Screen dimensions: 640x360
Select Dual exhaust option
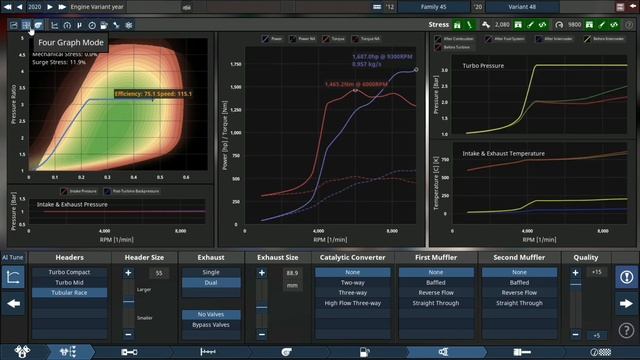[211, 282]
